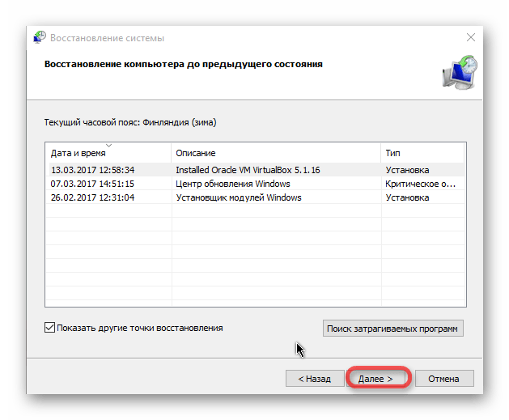Click heading 'Восстановление компьютера до предыдущего состояния'

tap(184, 64)
